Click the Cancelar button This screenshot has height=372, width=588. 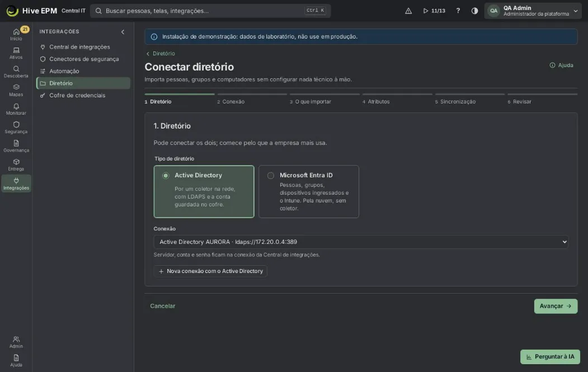[x=162, y=306]
